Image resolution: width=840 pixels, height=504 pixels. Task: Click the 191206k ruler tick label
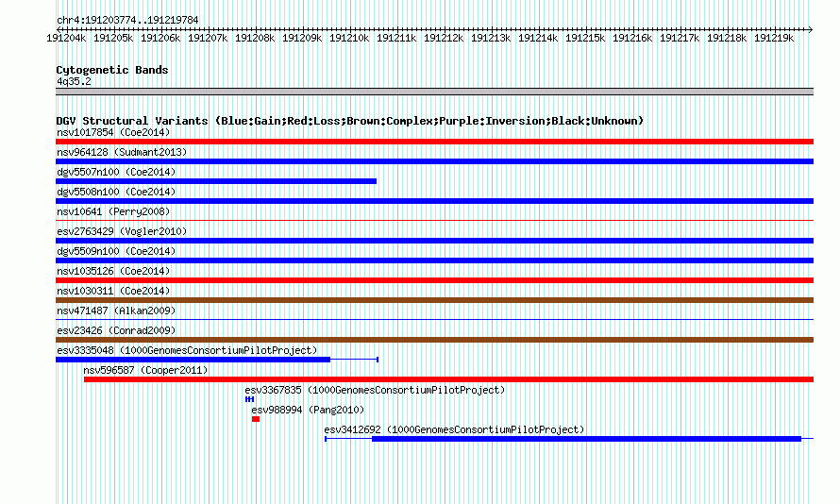tap(160, 38)
